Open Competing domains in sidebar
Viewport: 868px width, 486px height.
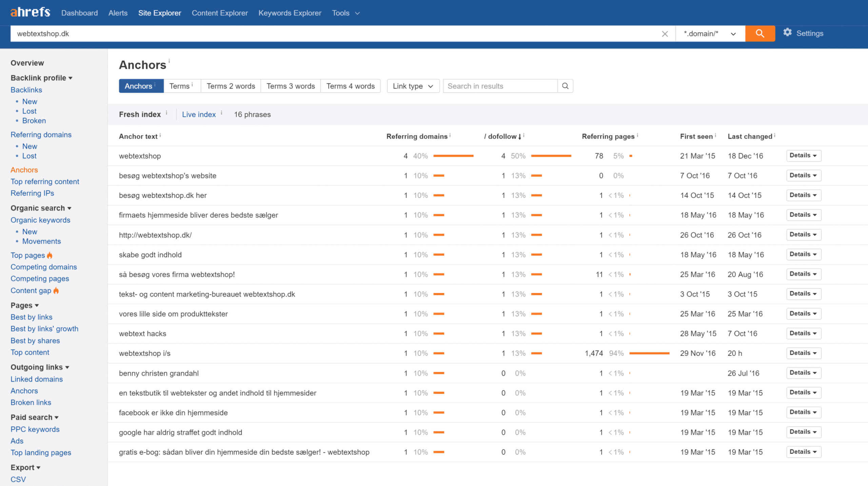pos(44,267)
